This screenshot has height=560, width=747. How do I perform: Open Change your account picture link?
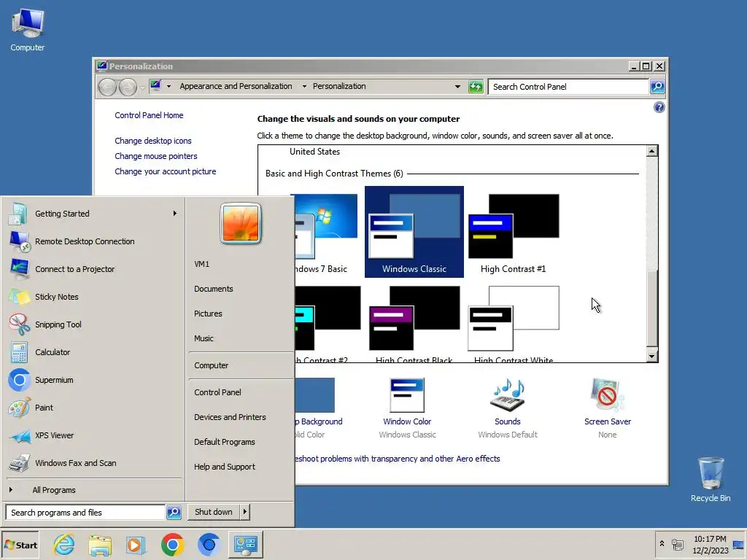(166, 171)
